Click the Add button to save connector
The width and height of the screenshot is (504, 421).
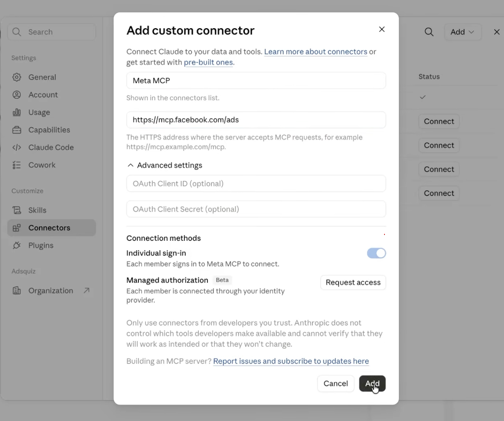[372, 384]
